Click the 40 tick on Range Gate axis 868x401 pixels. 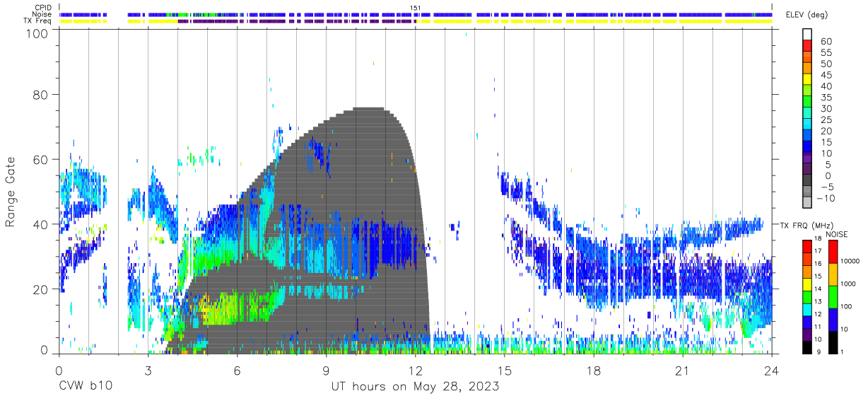click(x=40, y=224)
